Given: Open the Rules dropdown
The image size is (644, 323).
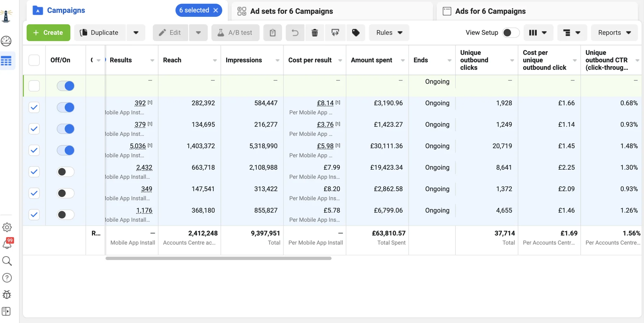Looking at the screenshot, I should click(389, 33).
